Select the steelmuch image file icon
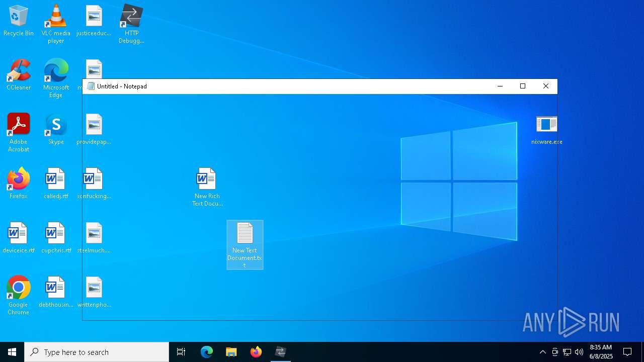The width and height of the screenshot is (644, 362). tap(94, 238)
